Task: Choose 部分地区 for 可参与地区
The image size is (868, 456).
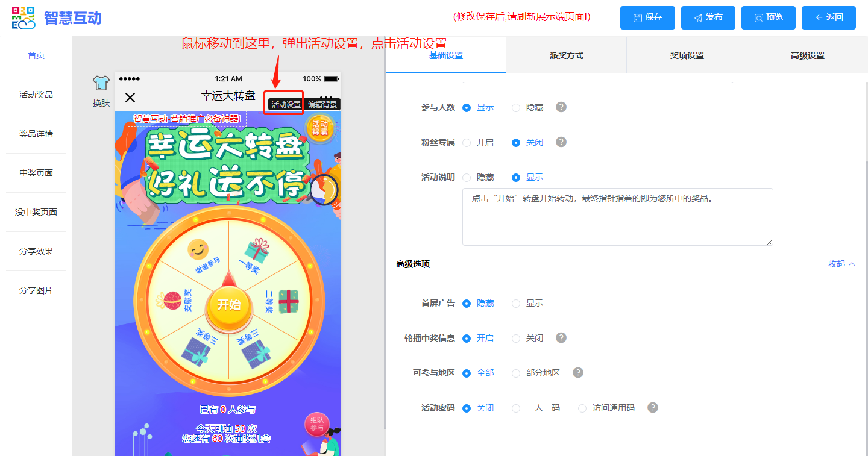Action: click(x=516, y=373)
